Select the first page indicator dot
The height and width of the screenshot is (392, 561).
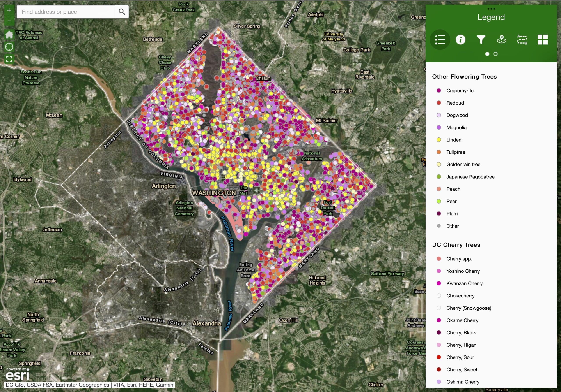pyautogui.click(x=487, y=54)
